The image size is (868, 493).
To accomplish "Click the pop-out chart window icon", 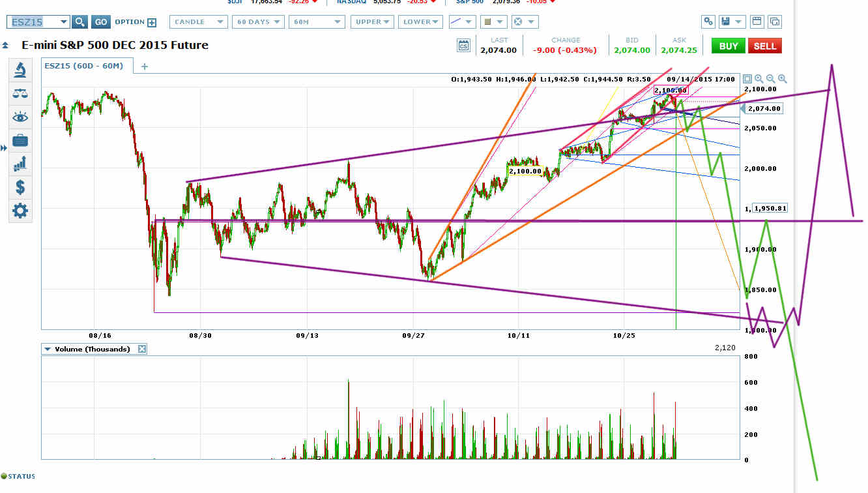I will pos(774,22).
